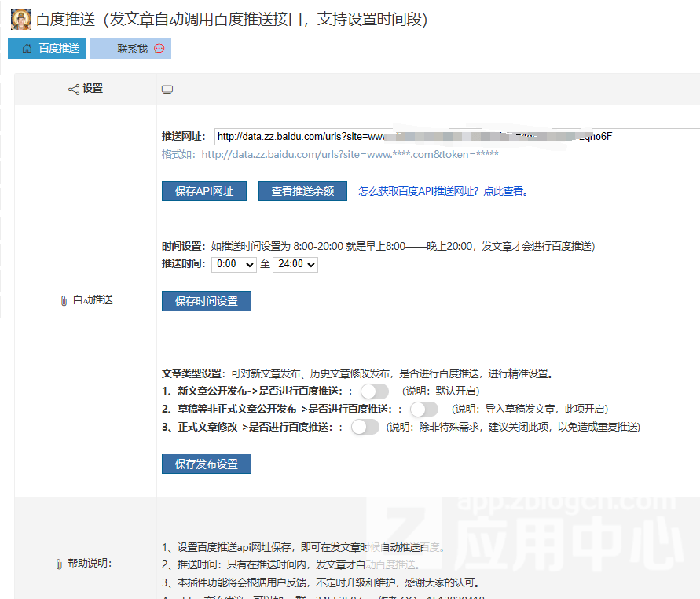Click the home icon in 百度推送 tab
This screenshot has height=599, width=700.
pos(27,48)
